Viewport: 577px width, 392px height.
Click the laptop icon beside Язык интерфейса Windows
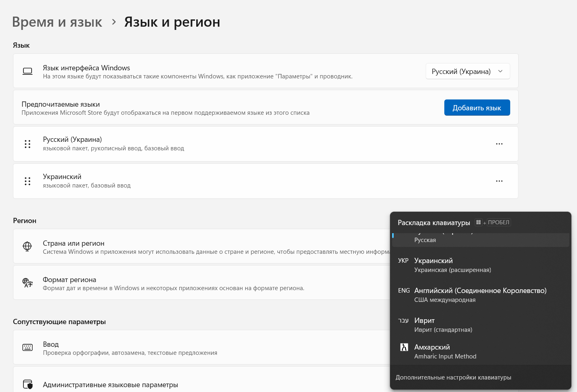(x=28, y=71)
